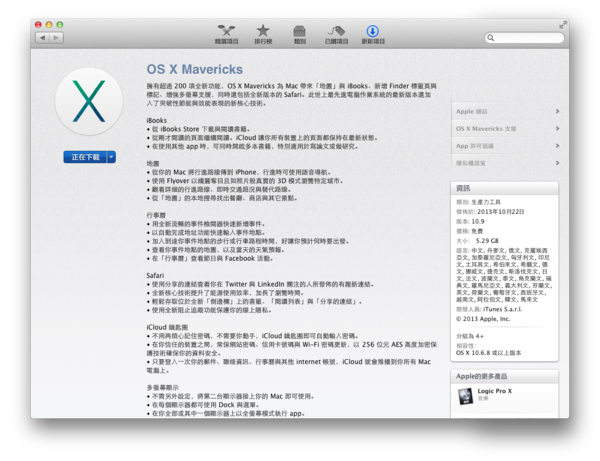
Task: Open the Purchased (已購項目) toolbar icon
Action: click(335, 34)
